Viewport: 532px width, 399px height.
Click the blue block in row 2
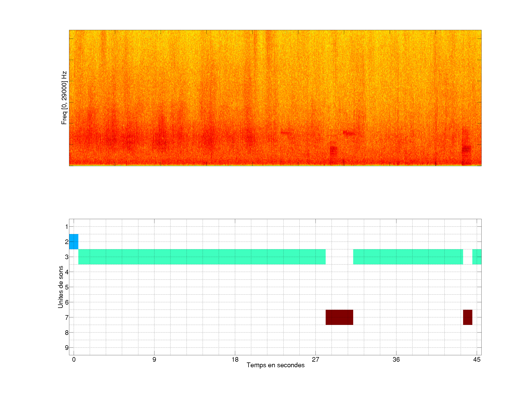pyautogui.click(x=74, y=241)
